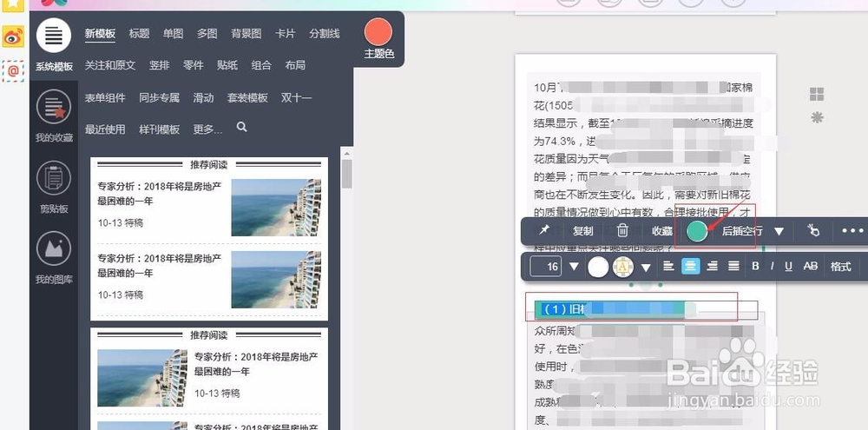The image size is (868, 430).
Task: Select the 套装模板 category
Action: tap(247, 98)
